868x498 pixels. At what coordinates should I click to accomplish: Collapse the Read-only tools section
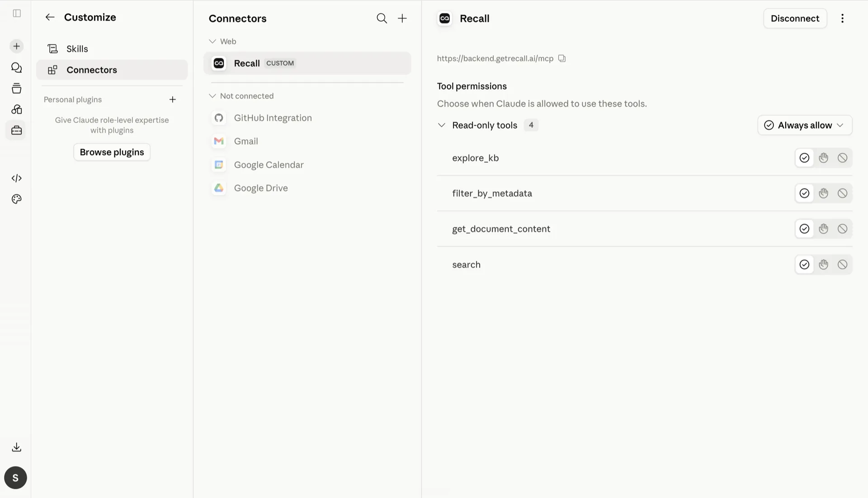(x=441, y=125)
